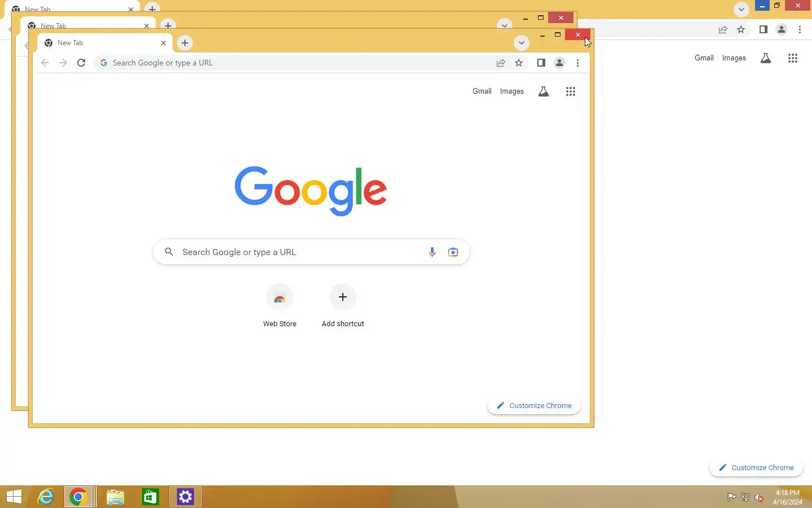812x508 pixels.
Task: Open the side panel in the rear window
Action: pos(764,29)
